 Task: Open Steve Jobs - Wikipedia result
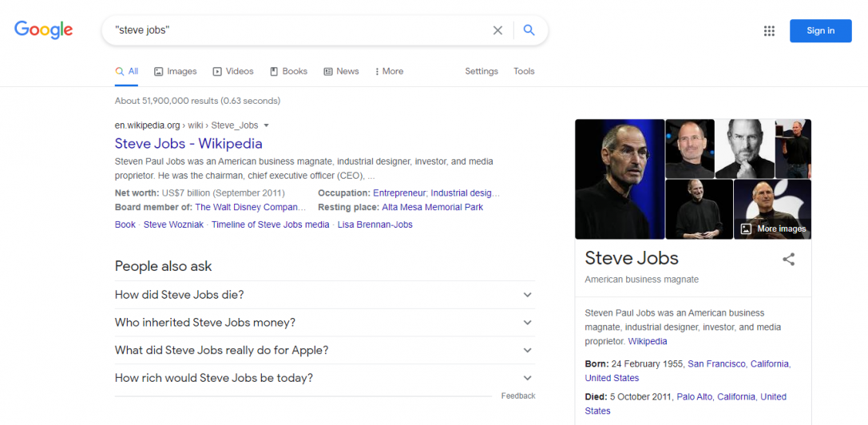pos(188,144)
